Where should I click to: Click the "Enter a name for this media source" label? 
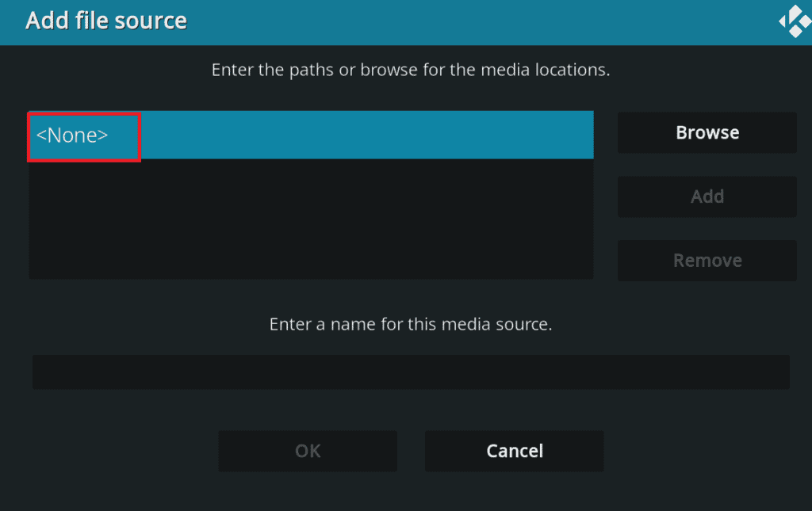(410, 324)
